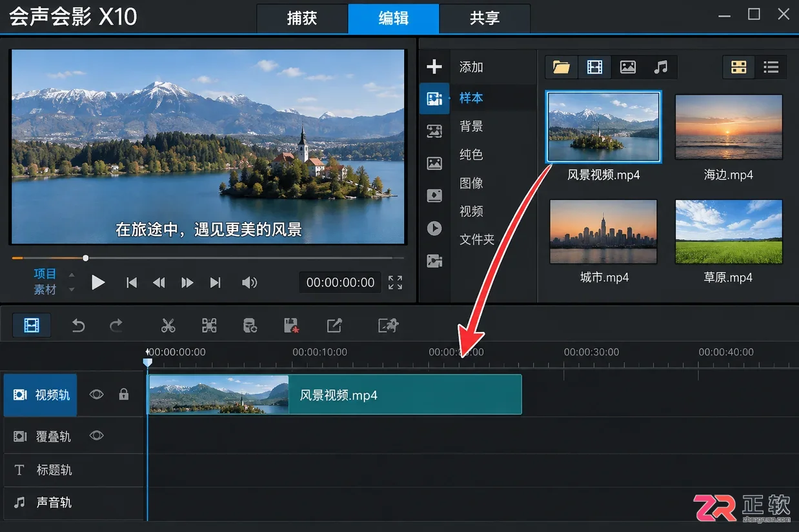Toggle the music note audio filter
Image resolution: width=799 pixels, height=532 pixels.
pos(660,66)
